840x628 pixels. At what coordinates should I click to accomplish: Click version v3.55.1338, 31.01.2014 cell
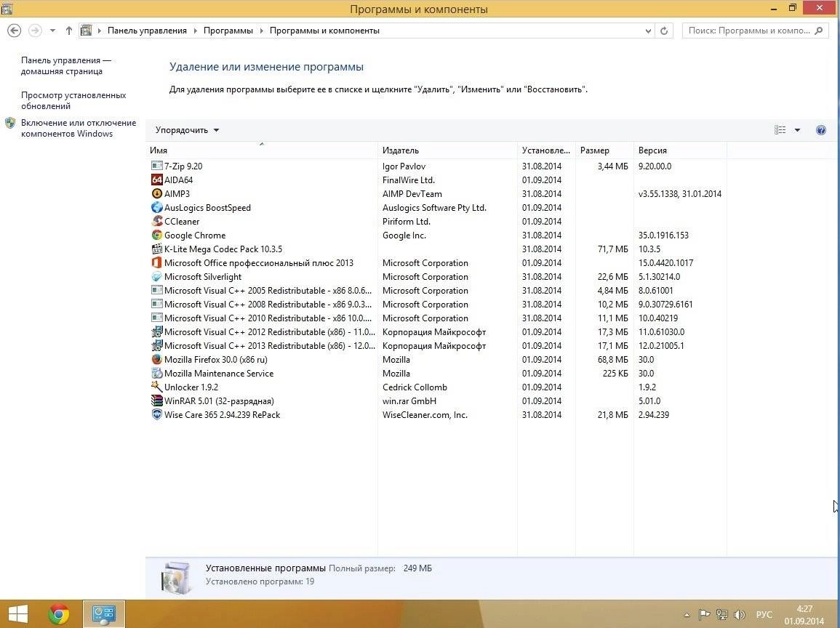point(680,194)
